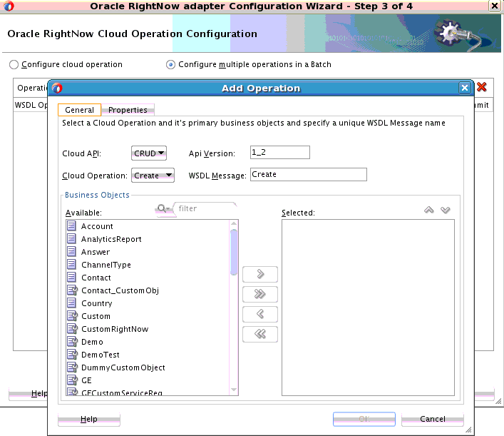Viewport: 504px width, 436px height.
Task: Click the OK button
Action: point(364,419)
